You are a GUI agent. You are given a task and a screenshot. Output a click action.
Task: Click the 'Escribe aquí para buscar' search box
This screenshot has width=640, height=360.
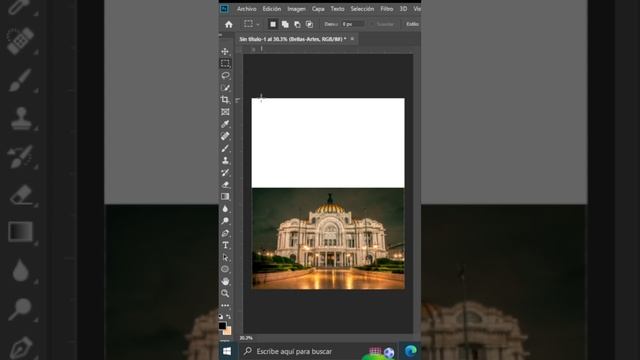click(x=318, y=351)
